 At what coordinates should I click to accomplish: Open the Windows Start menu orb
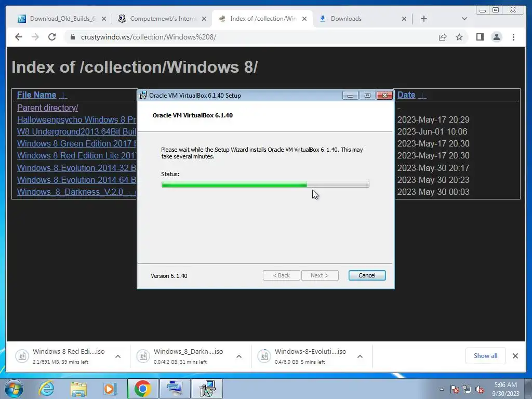pos(14,389)
